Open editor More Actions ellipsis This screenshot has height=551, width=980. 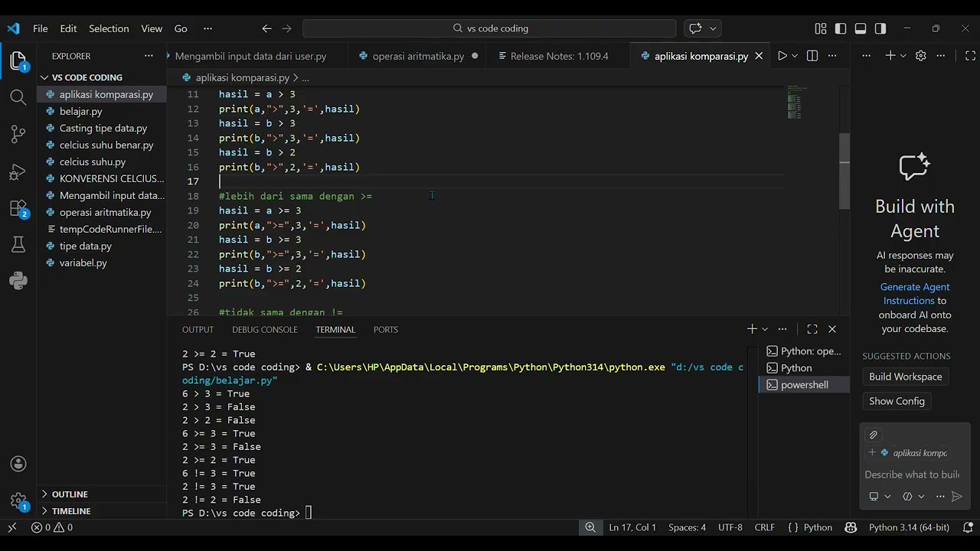(x=832, y=56)
